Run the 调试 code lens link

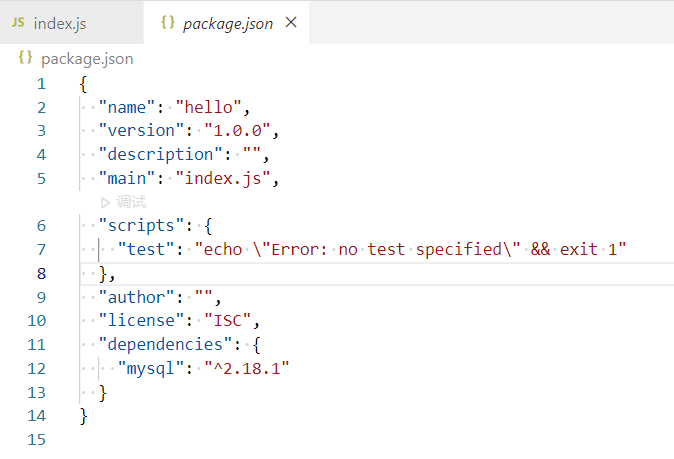click(131, 202)
